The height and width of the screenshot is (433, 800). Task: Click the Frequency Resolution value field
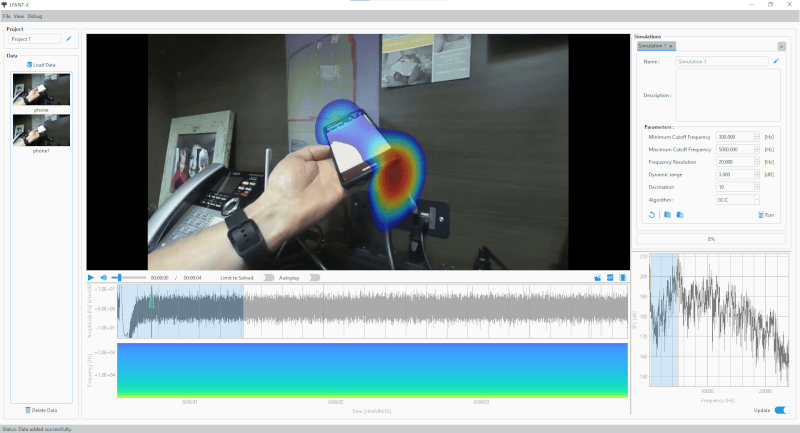click(x=735, y=162)
